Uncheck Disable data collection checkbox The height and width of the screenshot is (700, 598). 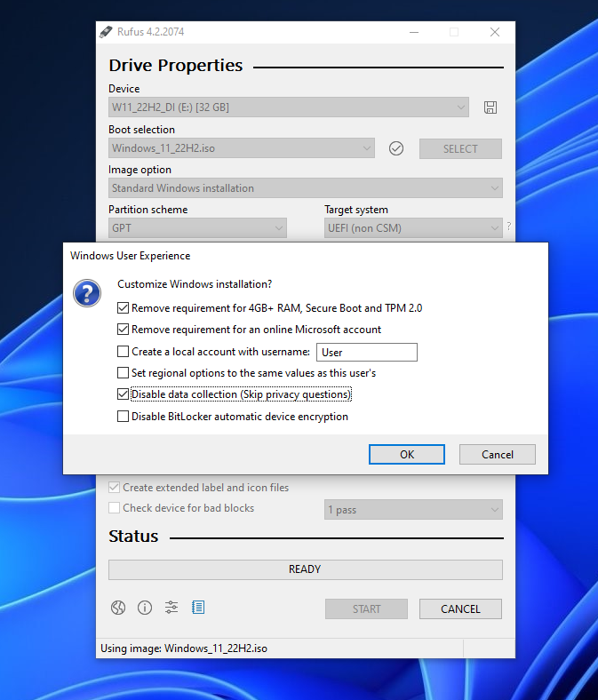(x=123, y=394)
